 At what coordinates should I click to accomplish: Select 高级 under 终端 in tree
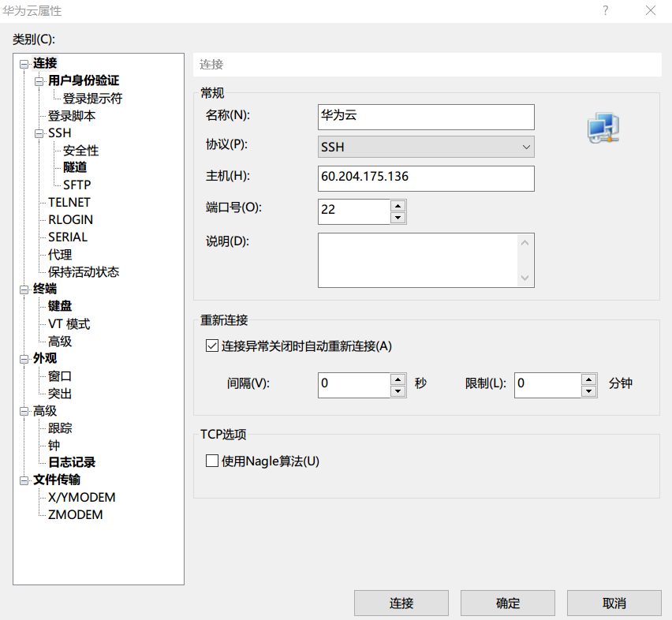[60, 341]
